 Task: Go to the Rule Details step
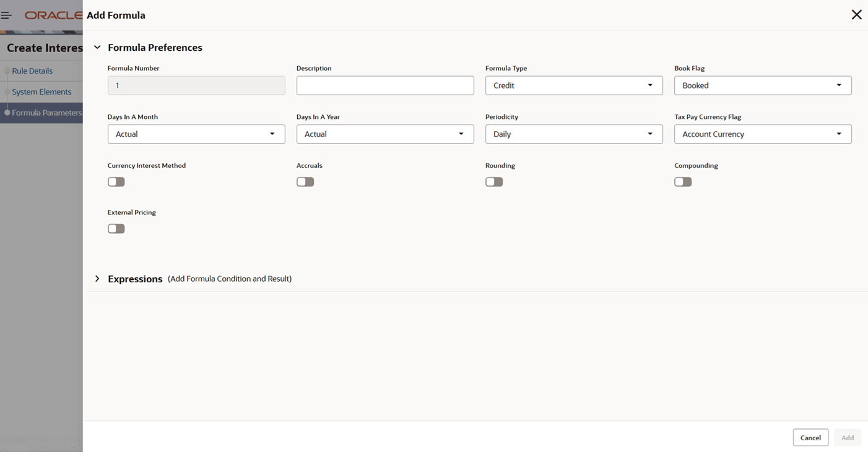coord(32,71)
